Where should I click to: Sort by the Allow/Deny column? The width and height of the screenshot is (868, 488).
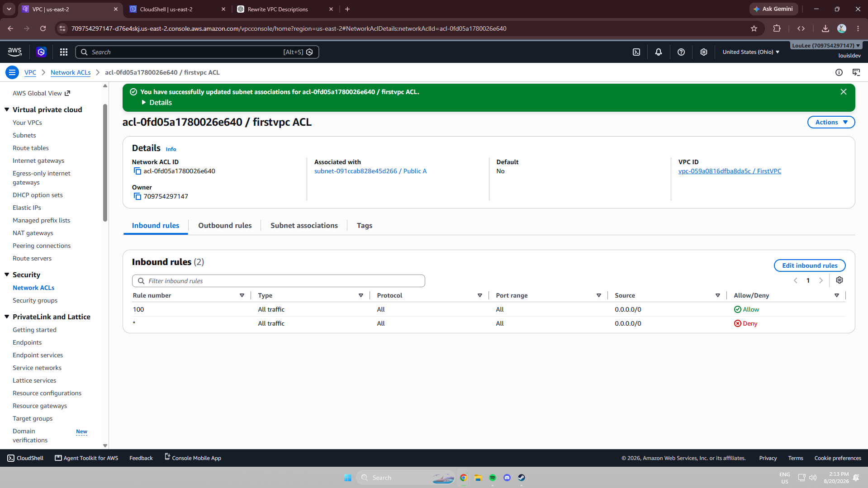(837, 295)
